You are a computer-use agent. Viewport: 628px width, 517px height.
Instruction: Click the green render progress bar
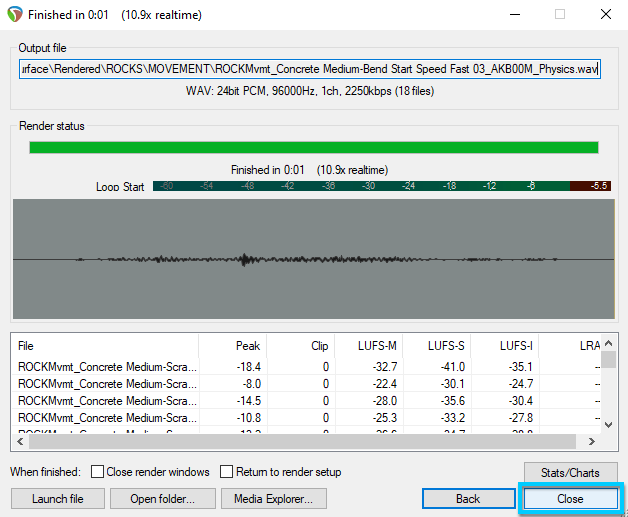click(x=313, y=147)
